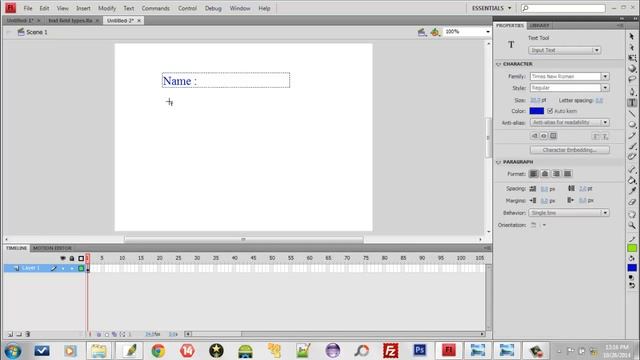Select the Subselection tool
This screenshot has height=360, width=640.
(632, 47)
